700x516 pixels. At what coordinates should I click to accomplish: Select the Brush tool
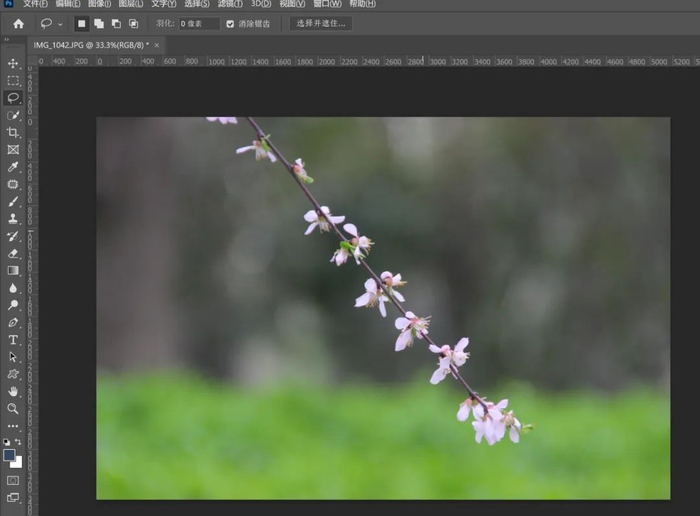click(13, 202)
